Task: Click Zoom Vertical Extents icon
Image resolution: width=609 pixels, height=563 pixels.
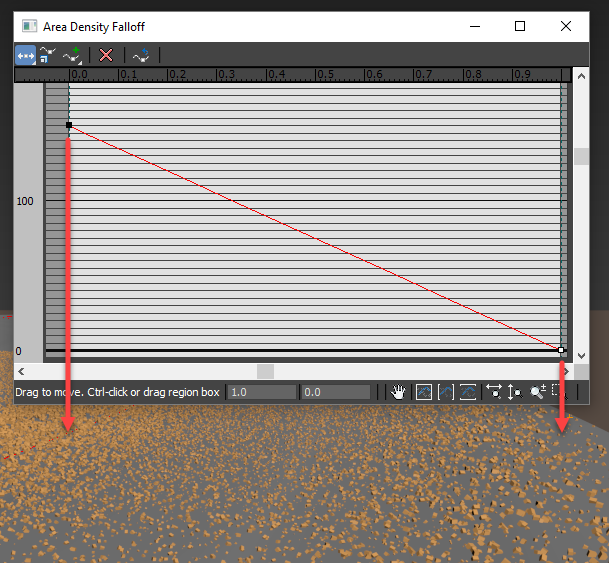Action: click(x=467, y=392)
